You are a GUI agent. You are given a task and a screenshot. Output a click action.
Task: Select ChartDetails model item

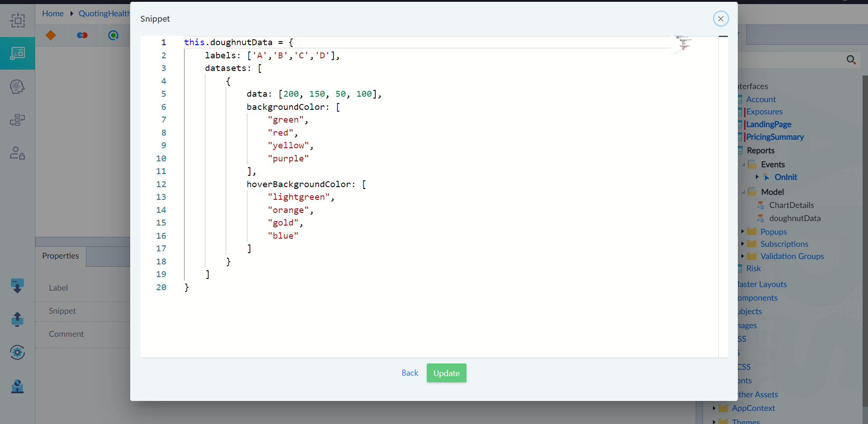[791, 205]
